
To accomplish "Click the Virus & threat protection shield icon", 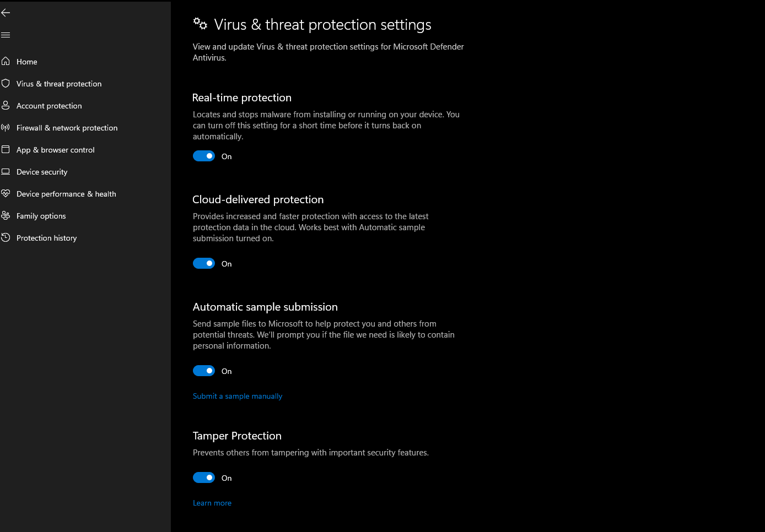I will tap(6, 83).
